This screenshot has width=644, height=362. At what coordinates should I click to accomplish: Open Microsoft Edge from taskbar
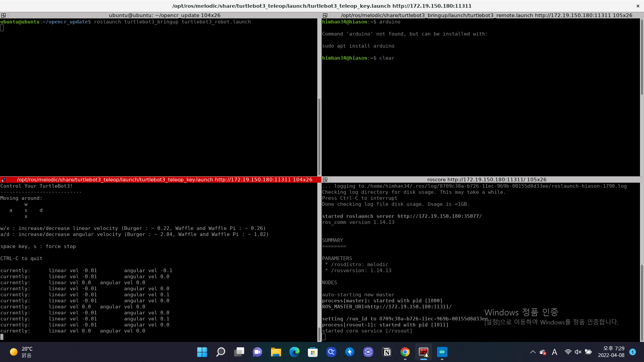click(294, 352)
